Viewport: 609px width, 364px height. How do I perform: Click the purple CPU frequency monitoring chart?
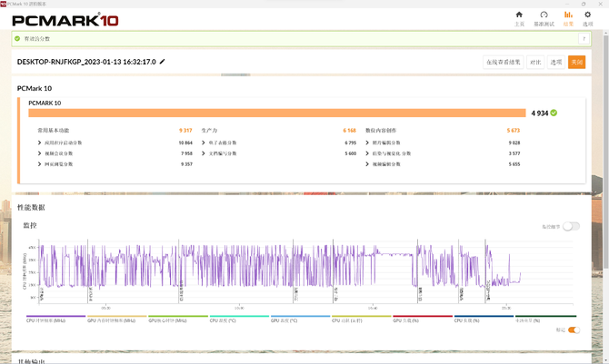pyautogui.click(x=305, y=271)
